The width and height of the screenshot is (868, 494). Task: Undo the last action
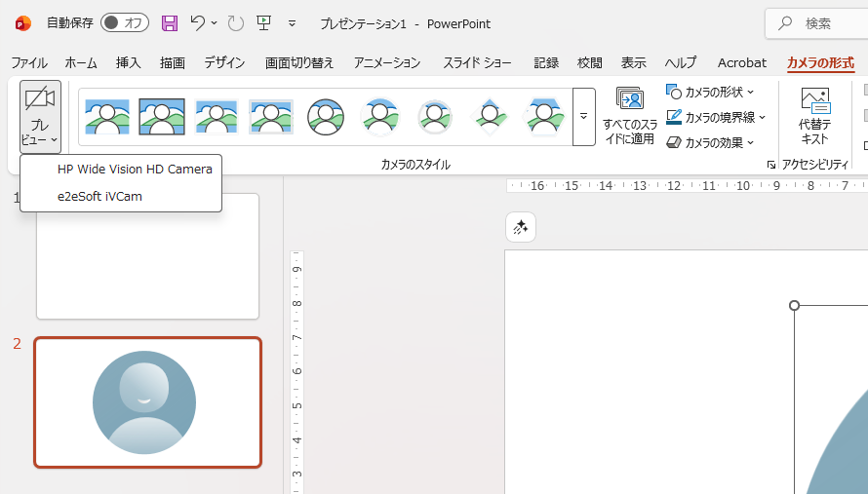pos(197,22)
